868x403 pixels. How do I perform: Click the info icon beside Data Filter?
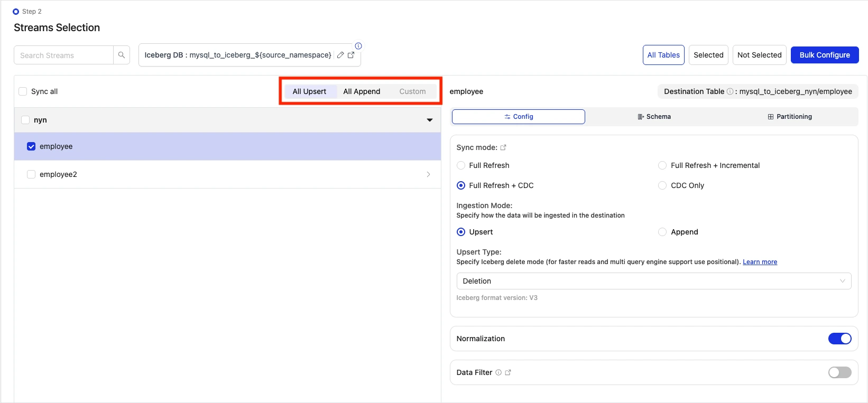coord(498,372)
